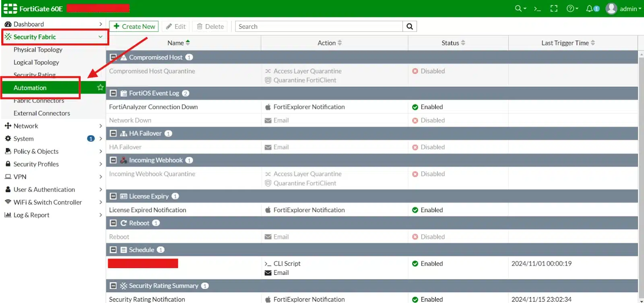Click the fullscreen toggle icon
Image resolution: width=644 pixels, height=303 pixels.
tap(554, 9)
